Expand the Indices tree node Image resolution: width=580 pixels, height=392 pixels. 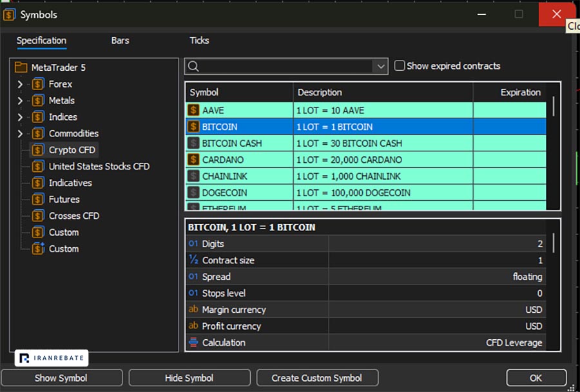tap(20, 117)
